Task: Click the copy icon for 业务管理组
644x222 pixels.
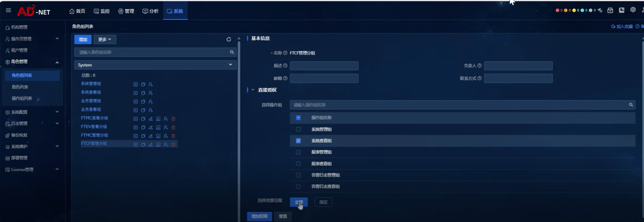Action: (x=143, y=102)
